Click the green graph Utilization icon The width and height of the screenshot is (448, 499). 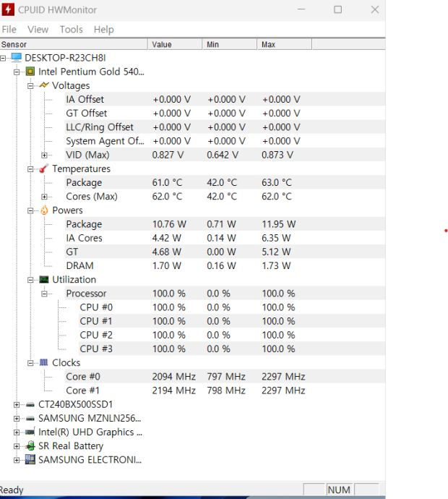click(44, 279)
